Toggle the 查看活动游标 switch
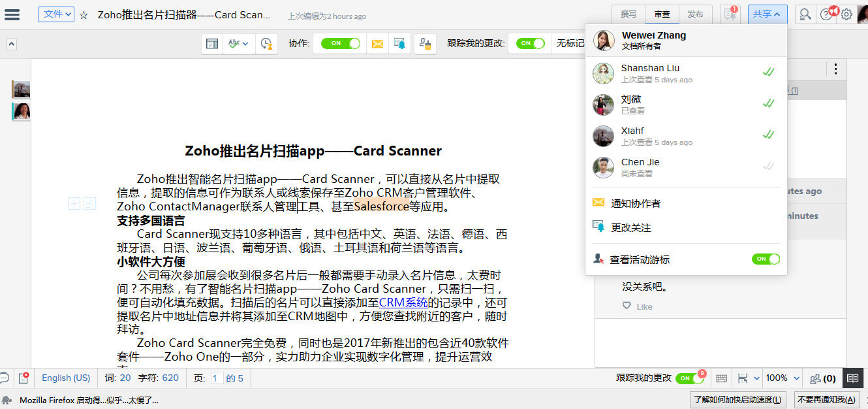Image resolution: width=868 pixels, height=409 pixels. pos(766,259)
